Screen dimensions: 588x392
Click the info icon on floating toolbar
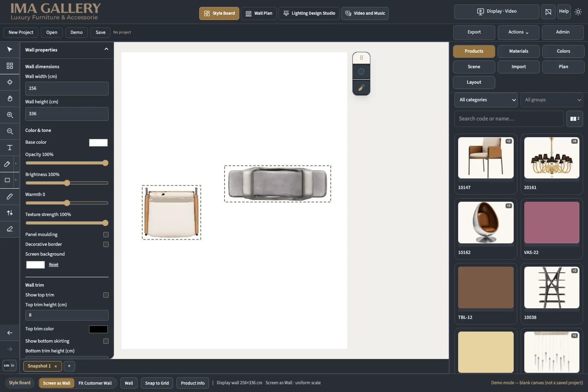pyautogui.click(x=361, y=71)
